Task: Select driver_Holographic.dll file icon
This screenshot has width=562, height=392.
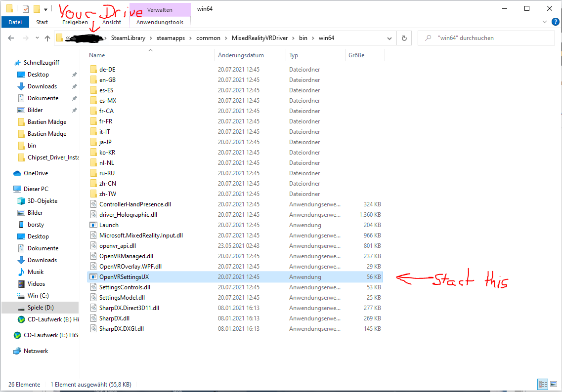Action: tap(93, 215)
